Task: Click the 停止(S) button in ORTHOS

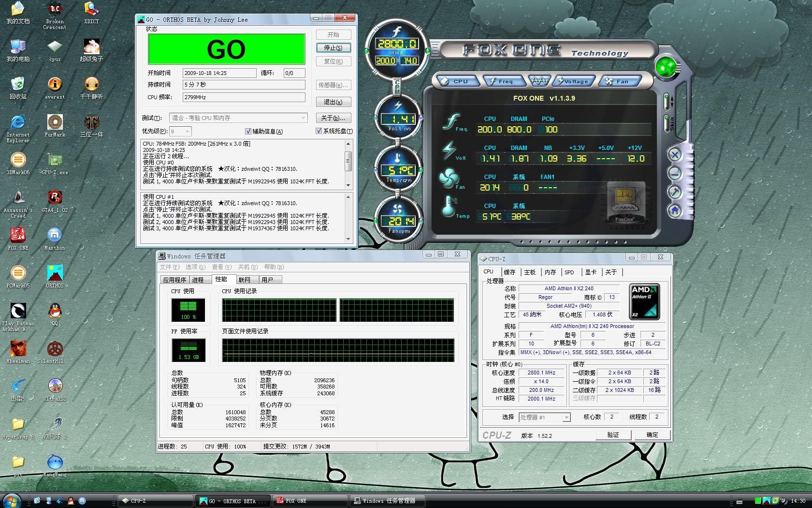Action: (x=333, y=48)
